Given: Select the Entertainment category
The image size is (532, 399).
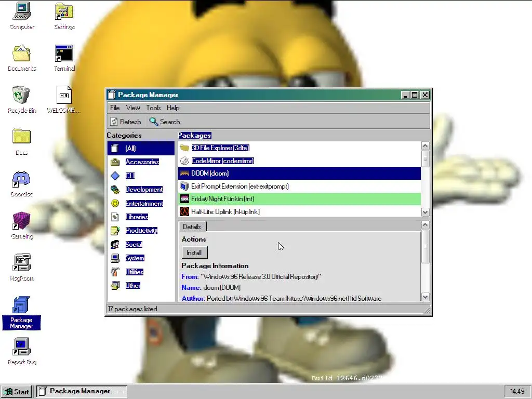Looking at the screenshot, I should click(141, 203).
